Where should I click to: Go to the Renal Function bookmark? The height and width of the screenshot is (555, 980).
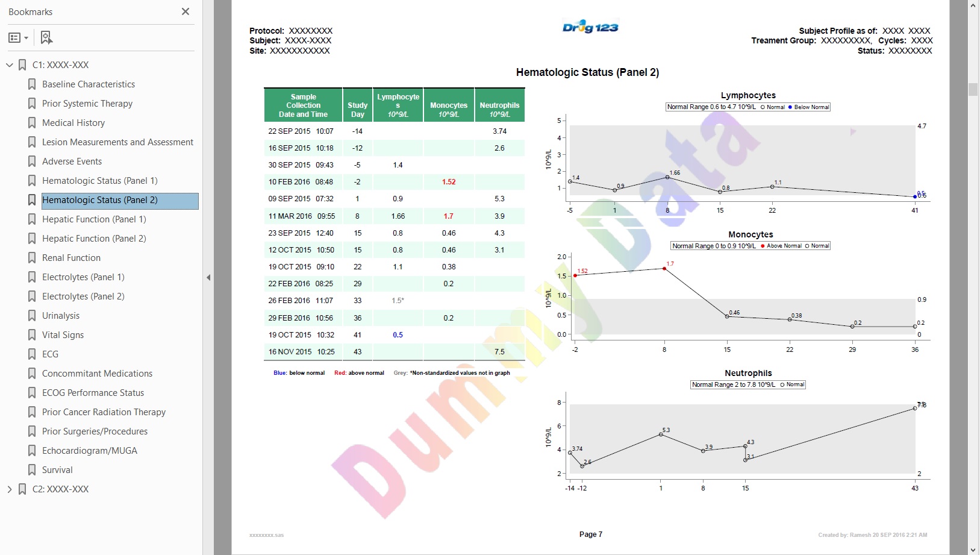(x=71, y=258)
